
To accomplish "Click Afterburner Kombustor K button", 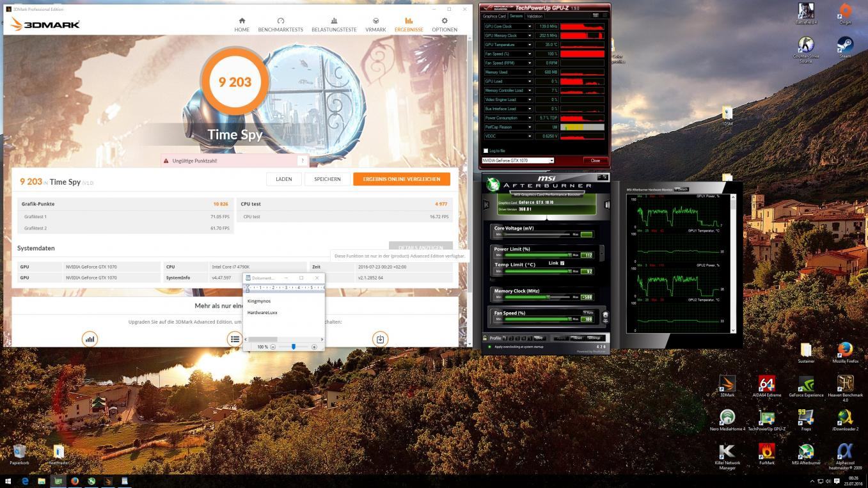I will pyautogui.click(x=486, y=205).
